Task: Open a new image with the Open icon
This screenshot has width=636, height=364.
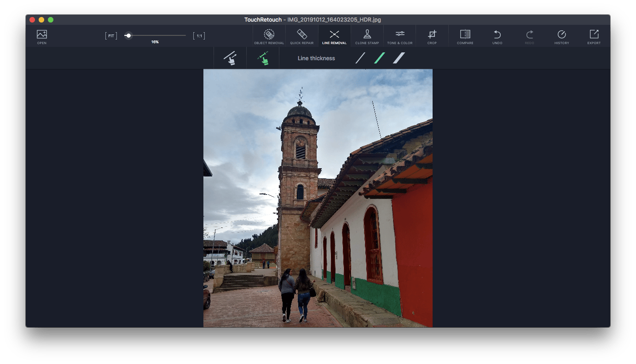Action: (x=42, y=36)
